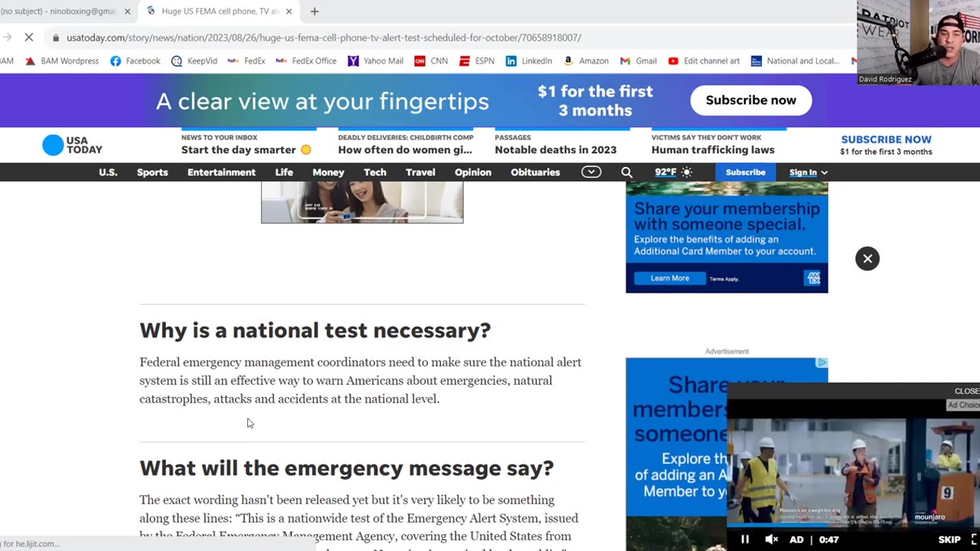
Task: Click the article image thumbnail above the heading
Action: (x=362, y=202)
